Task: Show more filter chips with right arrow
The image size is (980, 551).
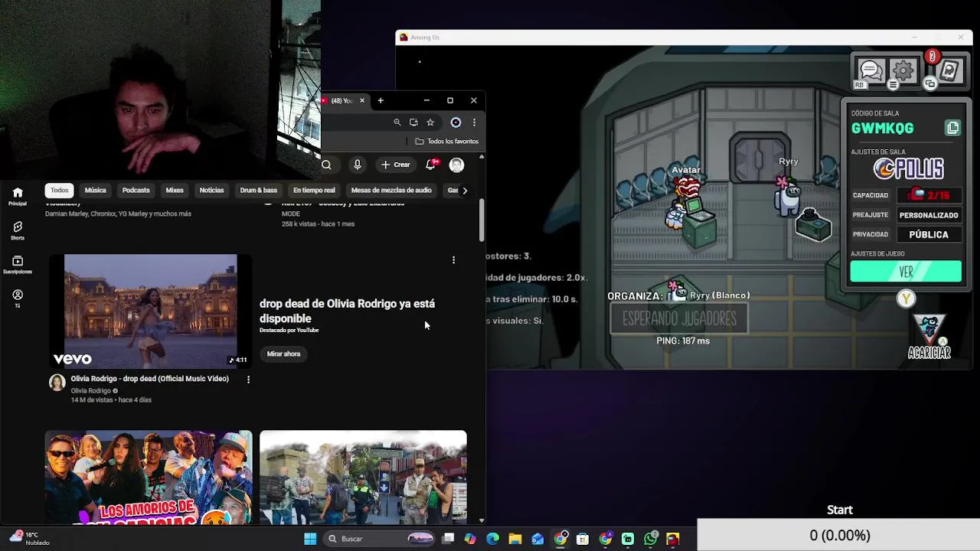Action: point(464,191)
